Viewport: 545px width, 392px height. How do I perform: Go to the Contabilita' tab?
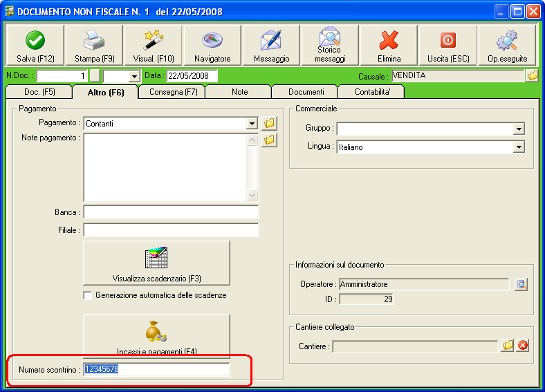tap(372, 92)
